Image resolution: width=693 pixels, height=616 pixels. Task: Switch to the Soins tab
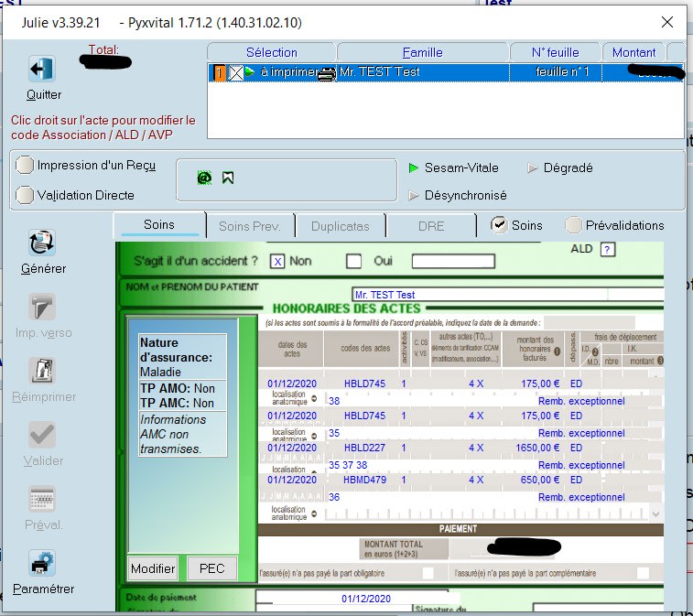[x=158, y=225]
